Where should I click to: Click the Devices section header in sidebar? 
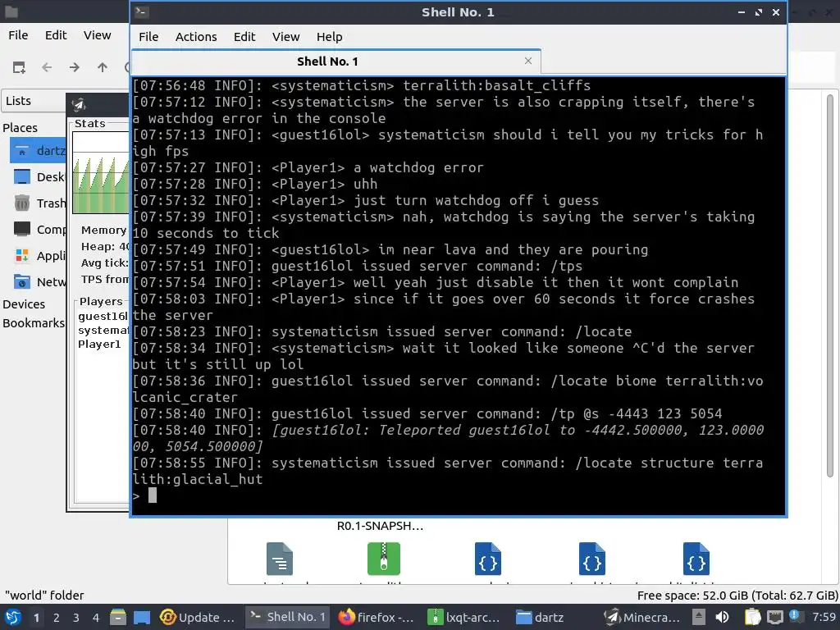[24, 304]
